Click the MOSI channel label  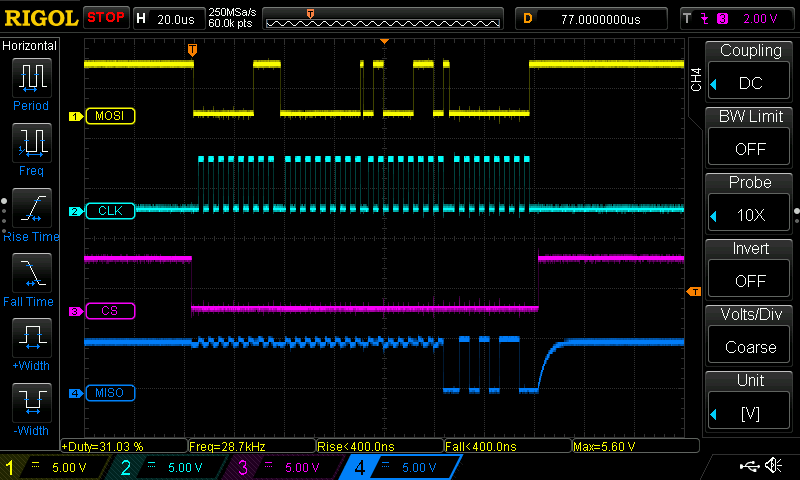coord(110,116)
